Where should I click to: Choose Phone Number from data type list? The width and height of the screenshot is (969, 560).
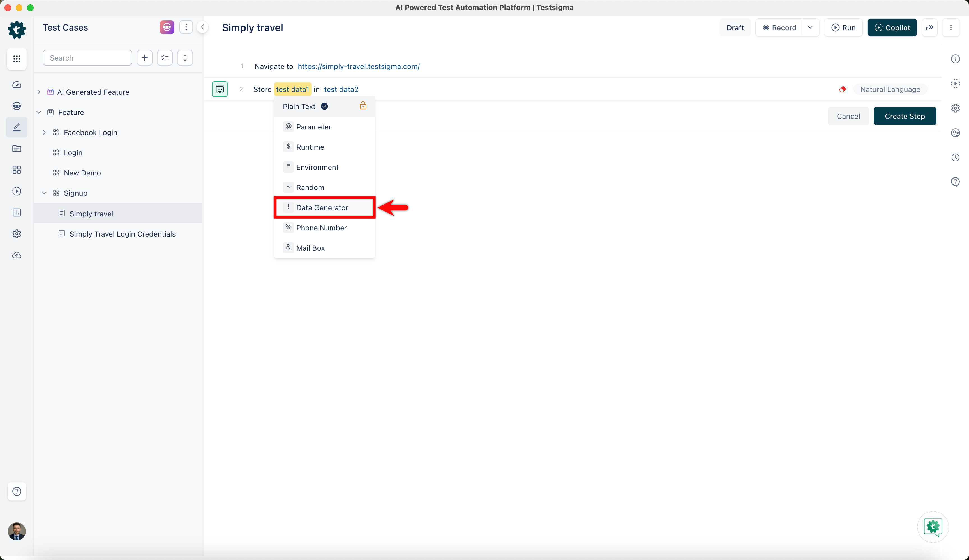coord(324,228)
